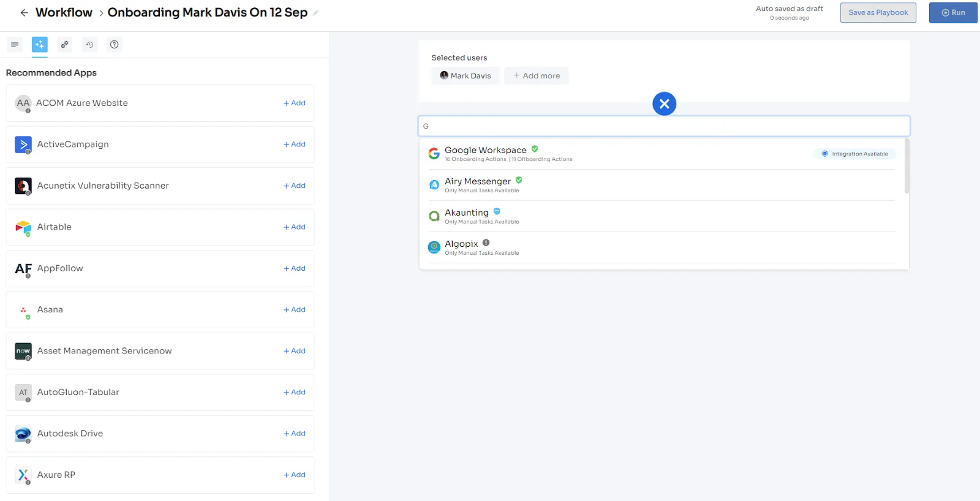Open the help question mark tab
The image size is (980, 501).
pos(114,45)
